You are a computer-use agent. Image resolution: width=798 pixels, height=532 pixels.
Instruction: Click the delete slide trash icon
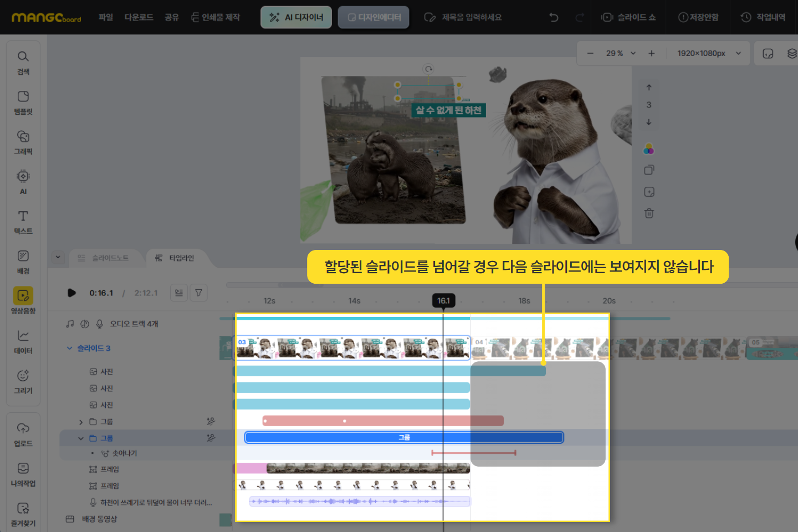click(x=649, y=213)
